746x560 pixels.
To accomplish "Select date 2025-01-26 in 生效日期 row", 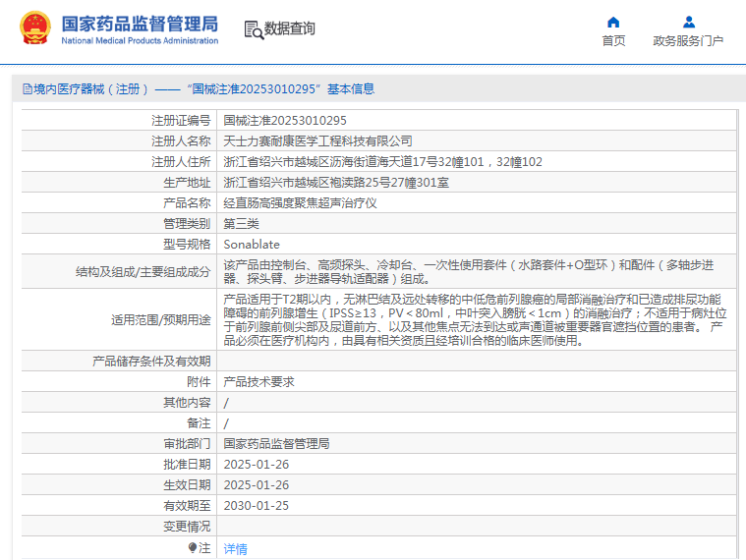I will pyautogui.click(x=257, y=485).
